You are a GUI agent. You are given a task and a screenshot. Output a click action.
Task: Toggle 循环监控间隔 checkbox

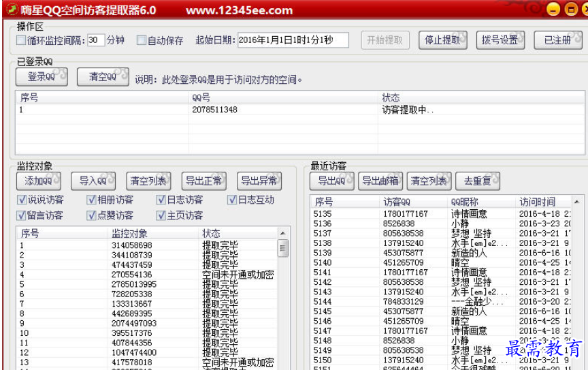pos(21,40)
